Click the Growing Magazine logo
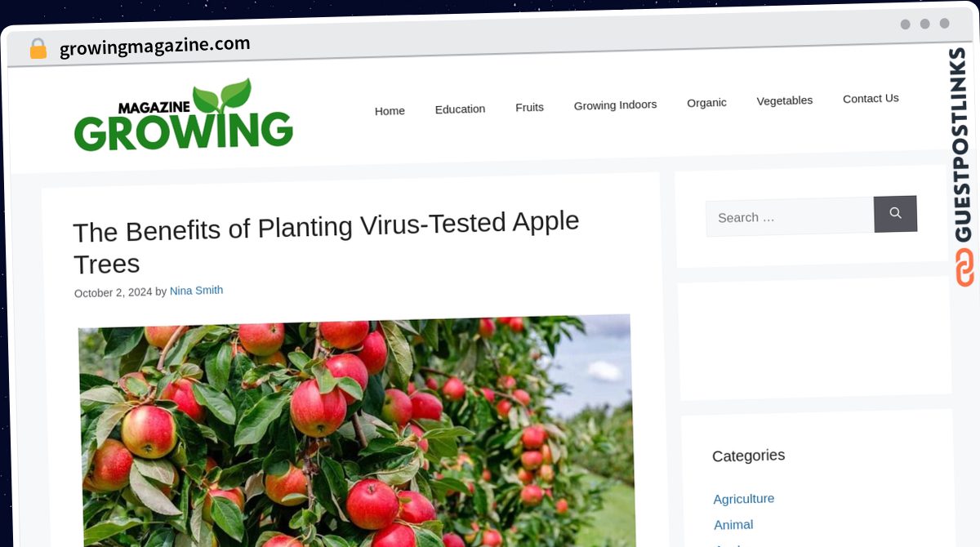 tap(183, 115)
